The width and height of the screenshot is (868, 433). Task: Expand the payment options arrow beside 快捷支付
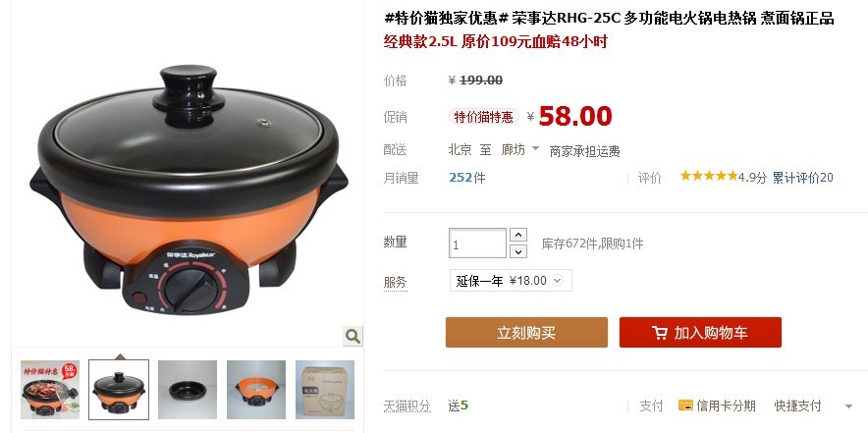(848, 406)
